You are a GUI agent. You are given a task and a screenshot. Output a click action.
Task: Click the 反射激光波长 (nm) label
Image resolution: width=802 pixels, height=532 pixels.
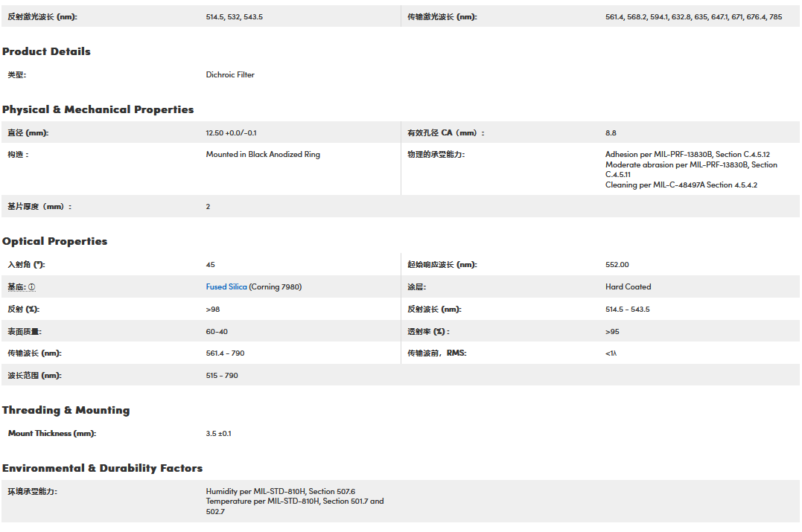click(42, 16)
